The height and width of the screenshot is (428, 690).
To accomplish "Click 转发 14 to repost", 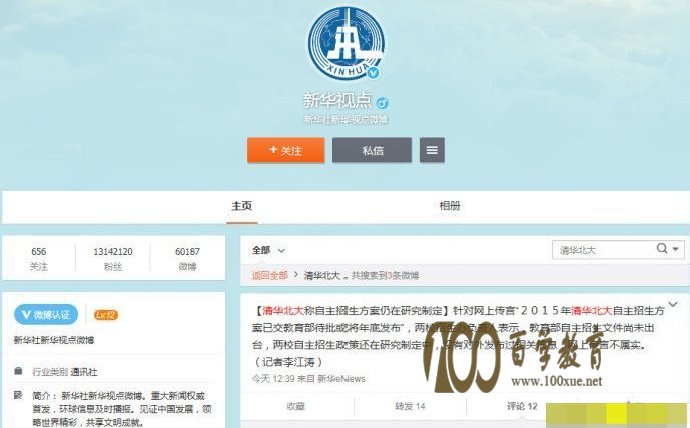I will click(410, 406).
